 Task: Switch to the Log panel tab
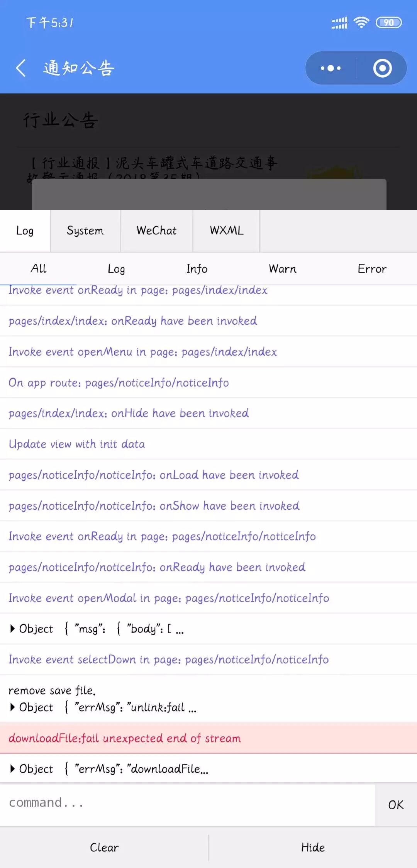click(25, 231)
